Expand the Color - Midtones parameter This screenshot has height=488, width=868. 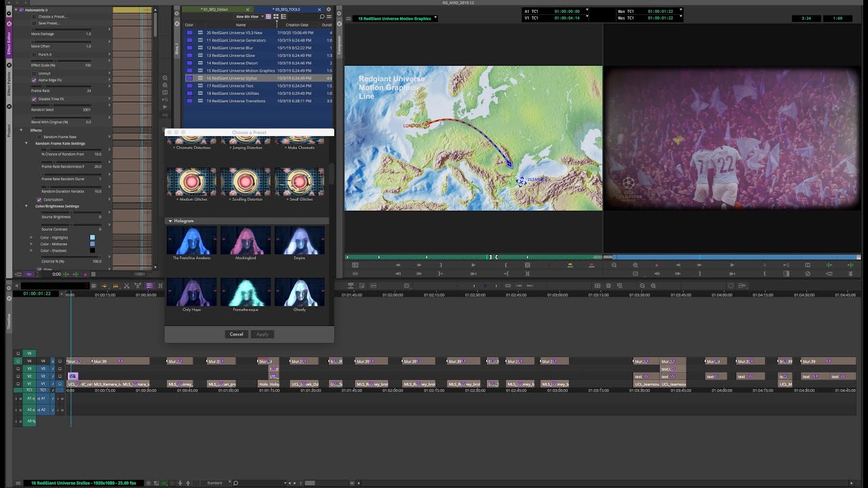(x=31, y=244)
